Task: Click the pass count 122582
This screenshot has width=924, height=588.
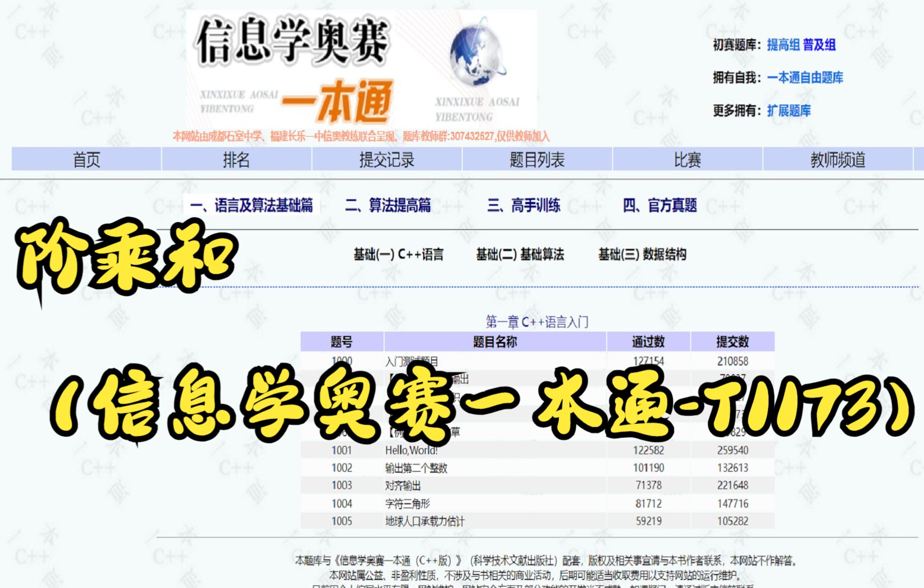Action: (x=649, y=451)
